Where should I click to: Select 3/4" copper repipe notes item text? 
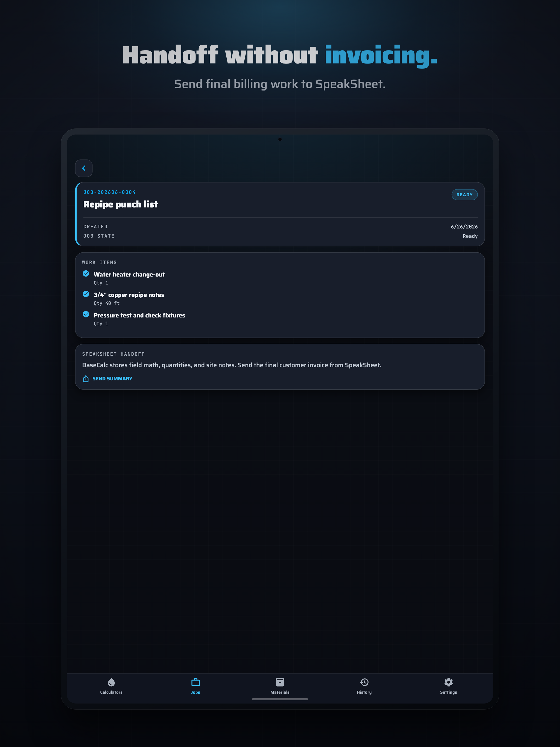tap(129, 295)
